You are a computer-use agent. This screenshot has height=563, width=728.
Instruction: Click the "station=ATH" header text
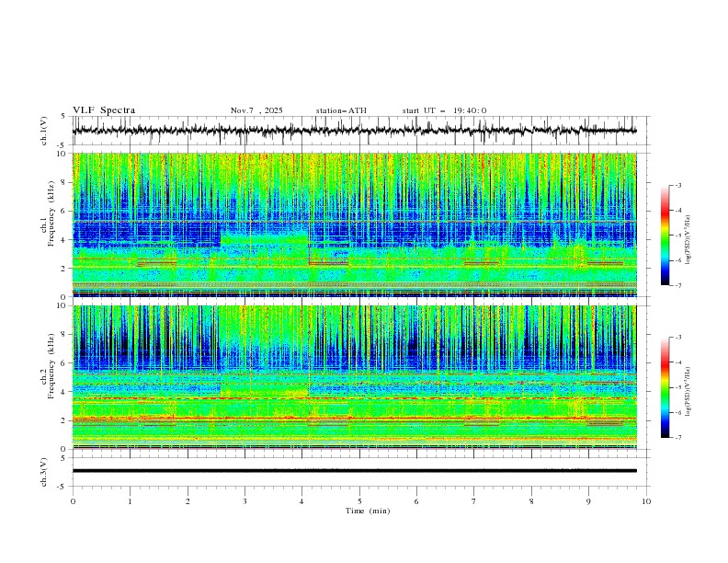(341, 110)
